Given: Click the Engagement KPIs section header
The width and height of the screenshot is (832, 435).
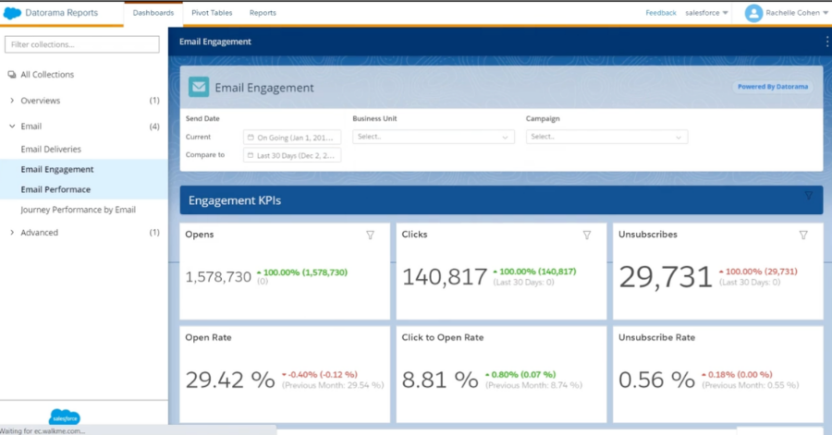Looking at the screenshot, I should click(501, 200).
